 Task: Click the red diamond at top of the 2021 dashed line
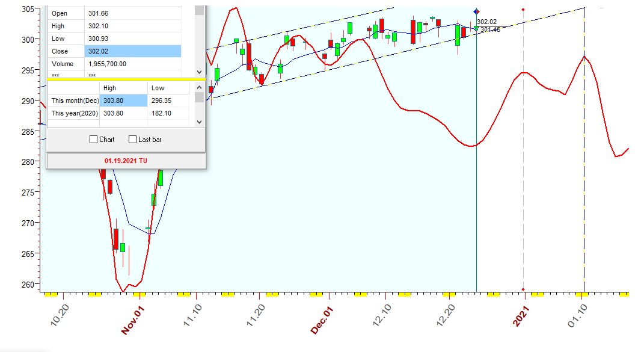coord(523,10)
